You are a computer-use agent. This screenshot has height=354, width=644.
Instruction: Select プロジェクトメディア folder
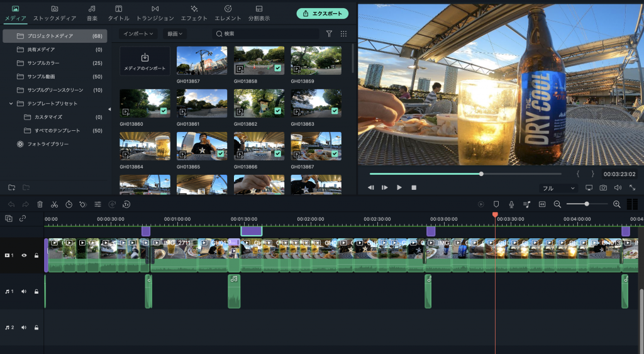(55, 36)
